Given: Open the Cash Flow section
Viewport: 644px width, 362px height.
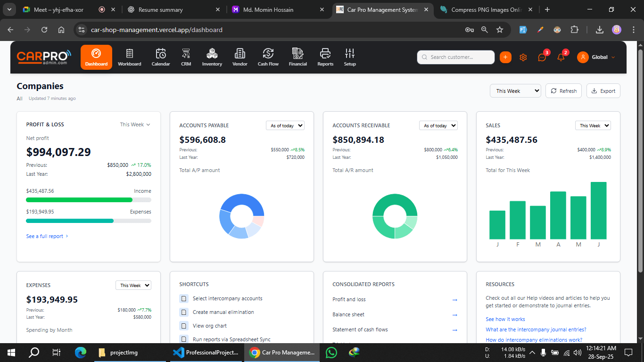Looking at the screenshot, I should click(268, 57).
